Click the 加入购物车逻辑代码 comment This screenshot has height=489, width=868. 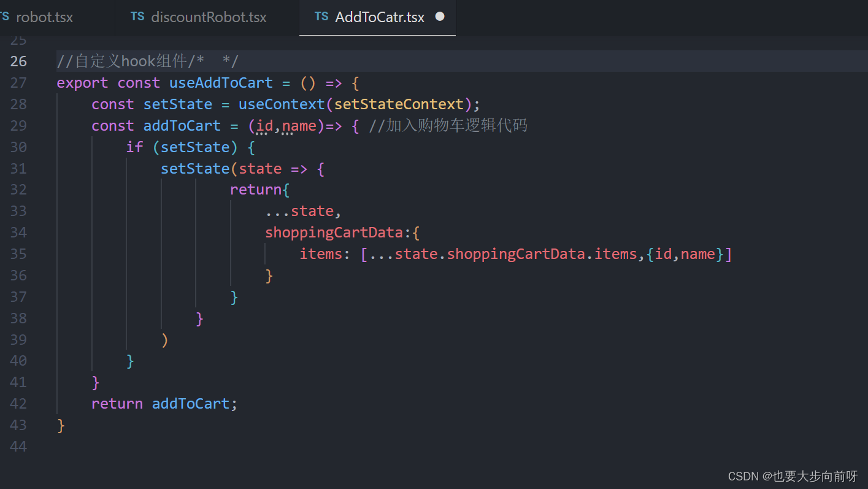[457, 125]
